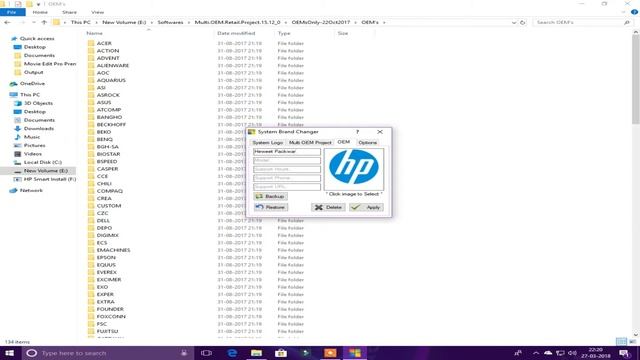Select the OEM tab in Brand Changer

pyautogui.click(x=344, y=142)
